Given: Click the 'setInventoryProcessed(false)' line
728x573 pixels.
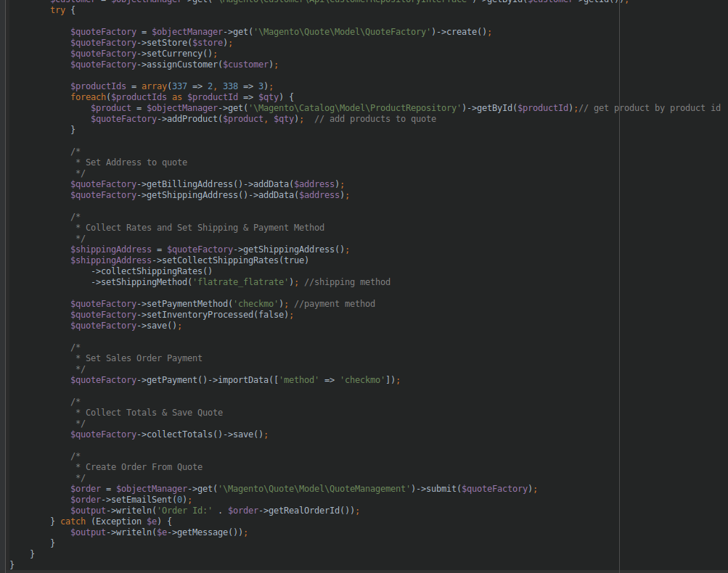Looking at the screenshot, I should click(x=182, y=315).
